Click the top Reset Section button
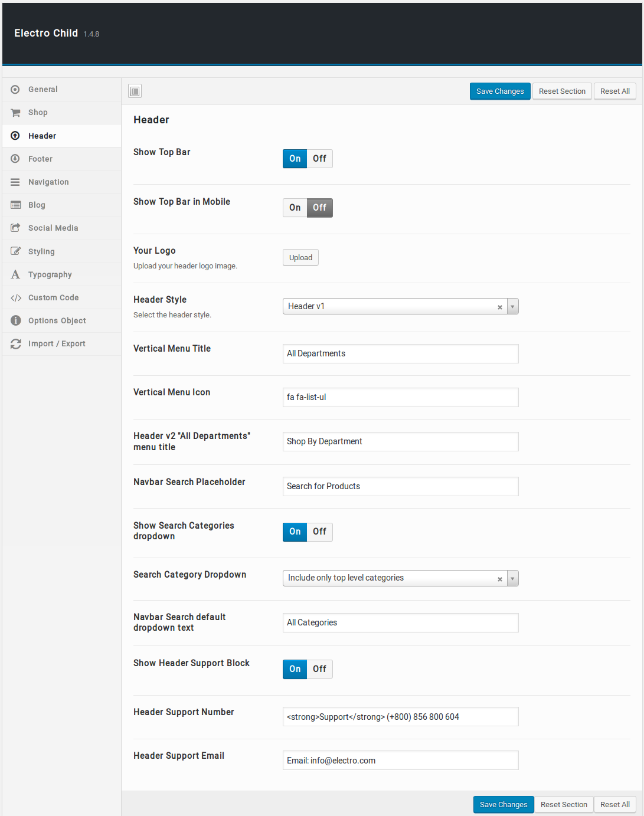 pos(562,91)
